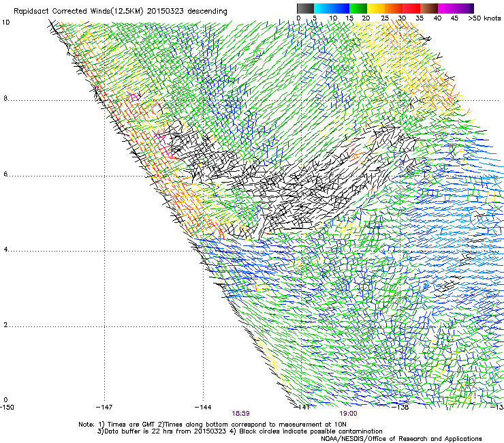This screenshot has width=504, height=443.
Task: Click the cyan-blue 5-15 knots legend segment
Action: pos(332,8)
